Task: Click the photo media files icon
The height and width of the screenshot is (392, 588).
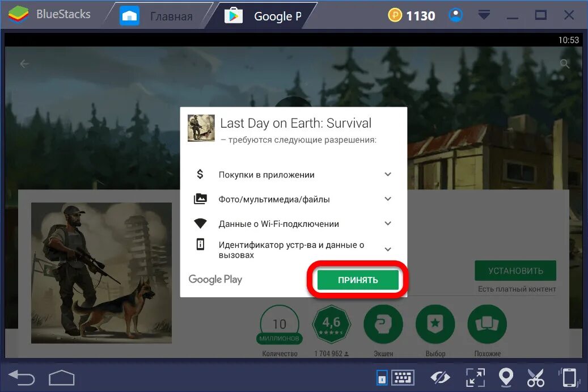Action: click(200, 199)
